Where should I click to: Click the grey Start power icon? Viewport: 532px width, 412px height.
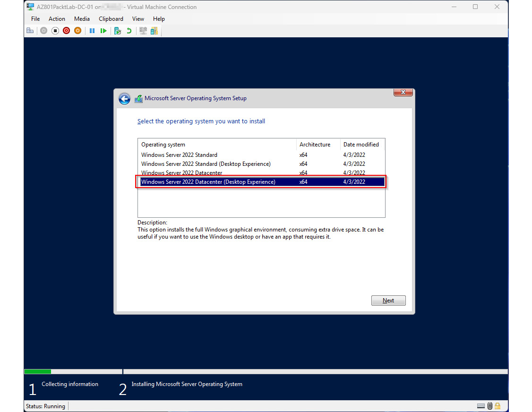click(43, 31)
